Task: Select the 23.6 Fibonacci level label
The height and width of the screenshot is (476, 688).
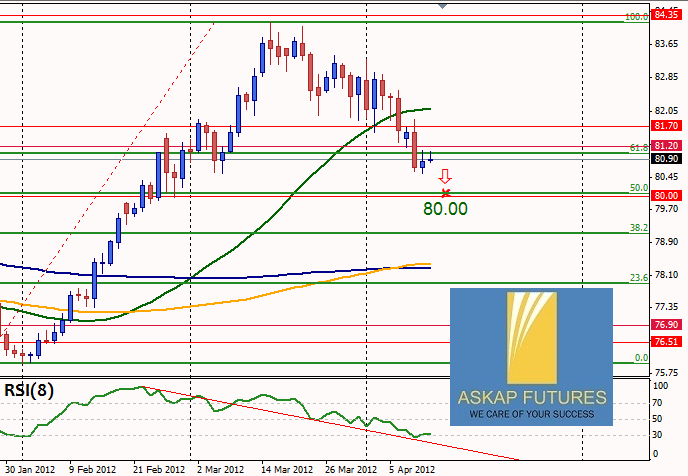Action: [x=638, y=278]
